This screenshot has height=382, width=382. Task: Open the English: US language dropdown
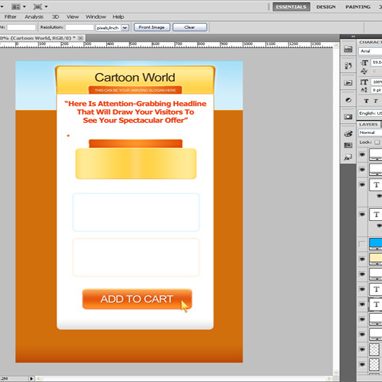click(370, 113)
